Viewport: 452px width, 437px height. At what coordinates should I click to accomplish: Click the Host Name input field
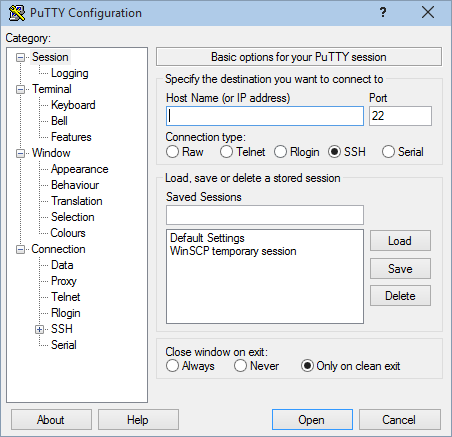tap(265, 116)
